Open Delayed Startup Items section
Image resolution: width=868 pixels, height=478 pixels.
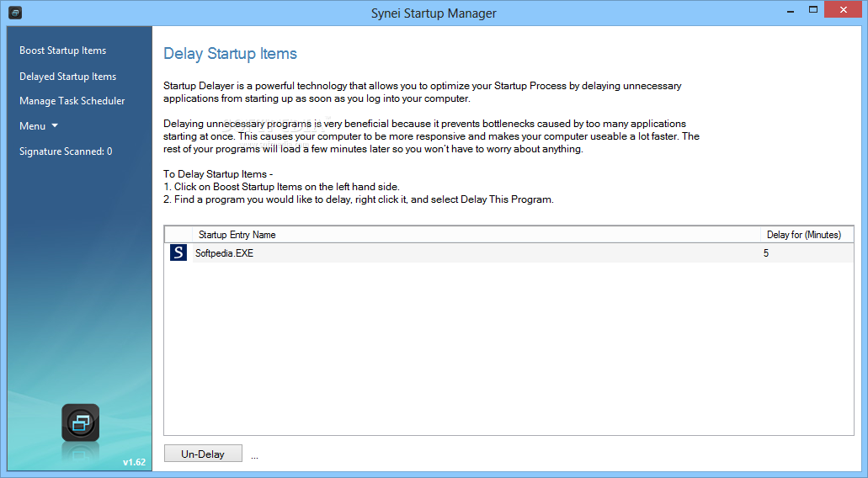coord(67,77)
